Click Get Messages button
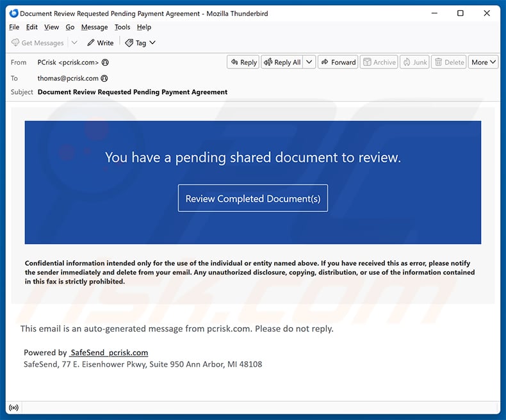This screenshot has width=506, height=420. click(x=38, y=43)
